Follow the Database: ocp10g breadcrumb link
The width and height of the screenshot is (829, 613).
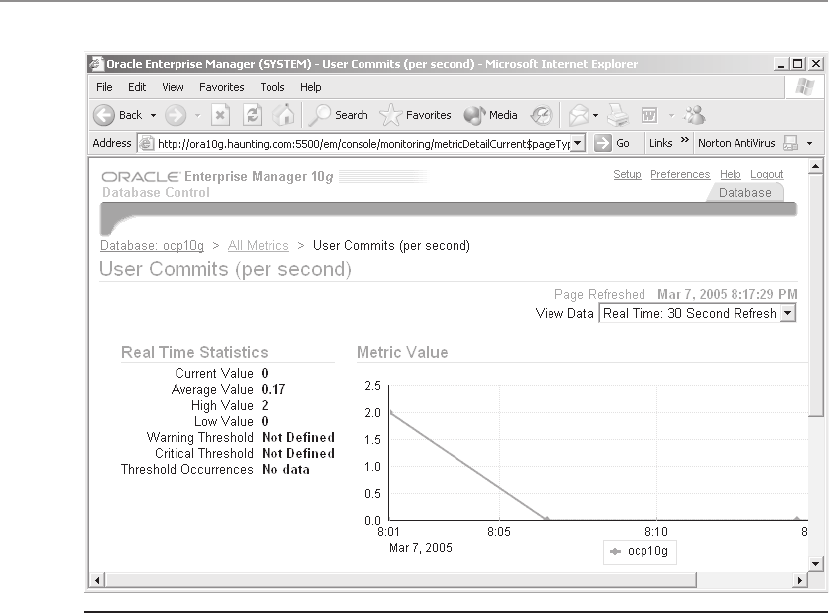pyautogui.click(x=152, y=245)
